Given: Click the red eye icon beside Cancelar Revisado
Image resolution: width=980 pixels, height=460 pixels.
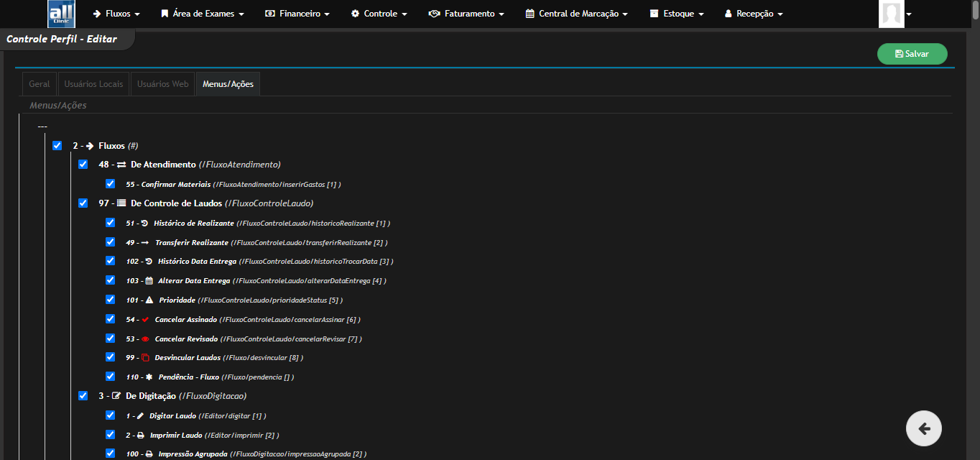Looking at the screenshot, I should [x=145, y=339].
